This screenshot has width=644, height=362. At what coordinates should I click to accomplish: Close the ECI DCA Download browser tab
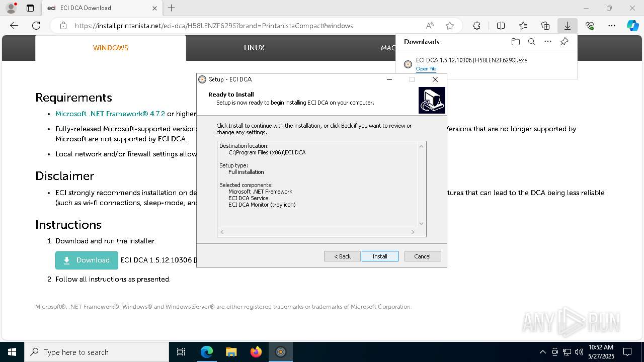pyautogui.click(x=155, y=8)
